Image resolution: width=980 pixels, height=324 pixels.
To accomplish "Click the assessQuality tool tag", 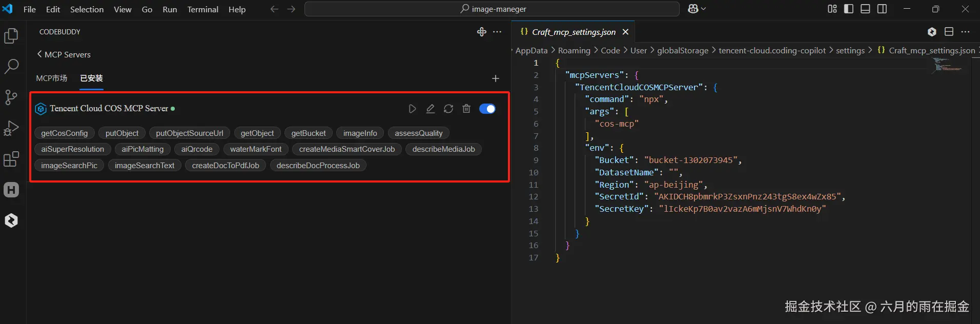I will (x=419, y=133).
